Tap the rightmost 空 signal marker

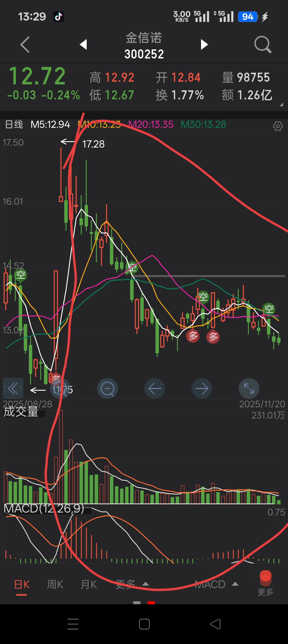click(x=269, y=309)
